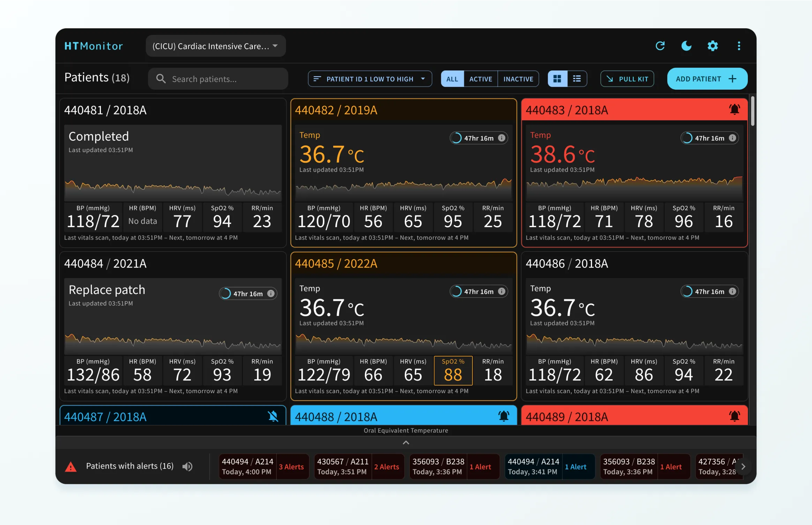812x525 pixels.
Task: Click HR No data cell on patient 440481
Action: click(x=142, y=217)
